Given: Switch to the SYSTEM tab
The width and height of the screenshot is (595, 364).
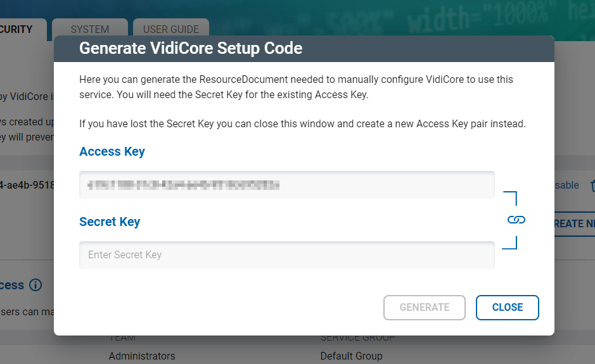Looking at the screenshot, I should (x=89, y=29).
